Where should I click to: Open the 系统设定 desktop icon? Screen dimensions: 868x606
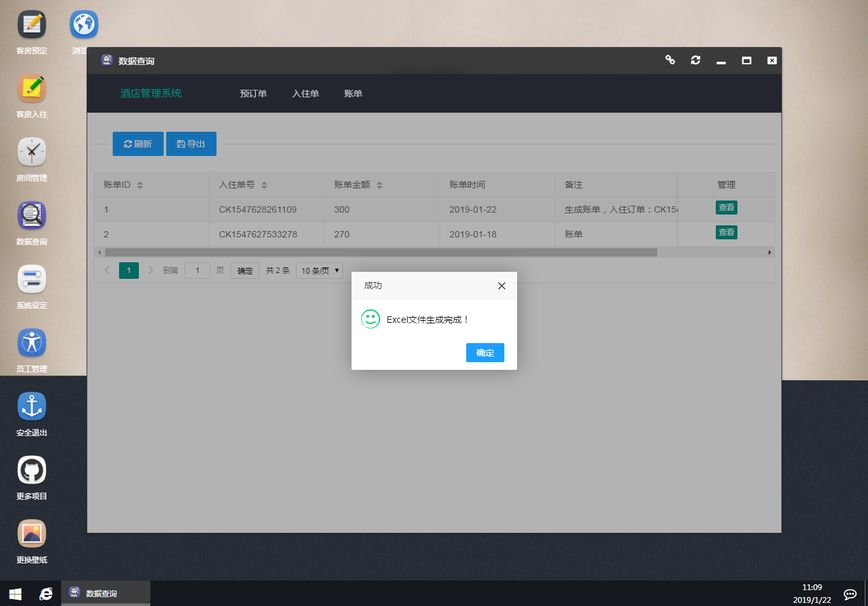click(x=32, y=279)
